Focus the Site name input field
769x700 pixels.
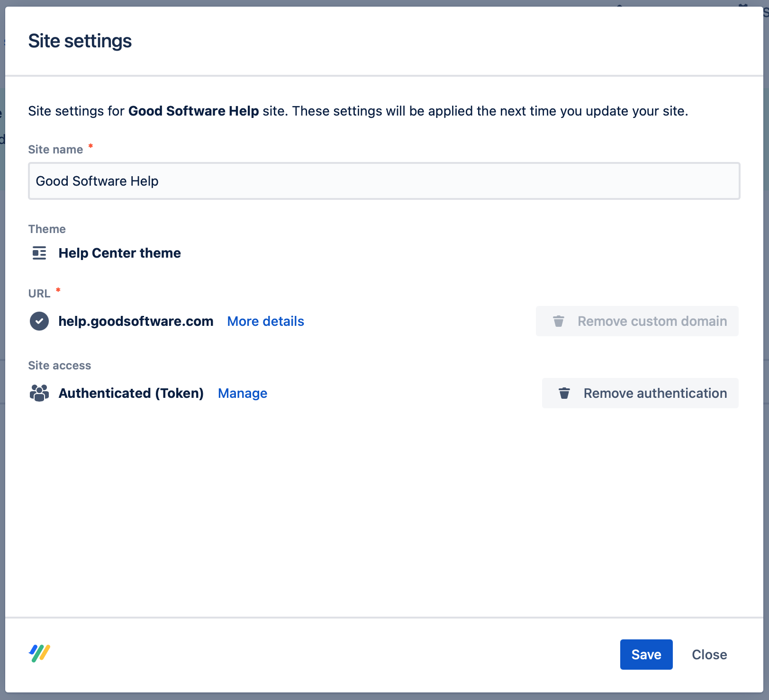point(384,181)
